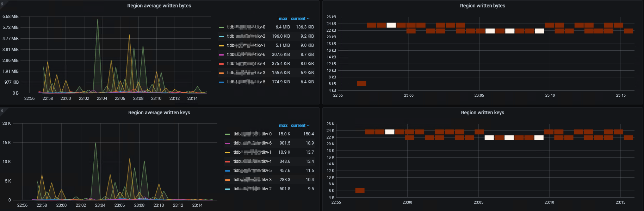Click yellow swatch of tikv-1 in written bytes legend

point(221,46)
